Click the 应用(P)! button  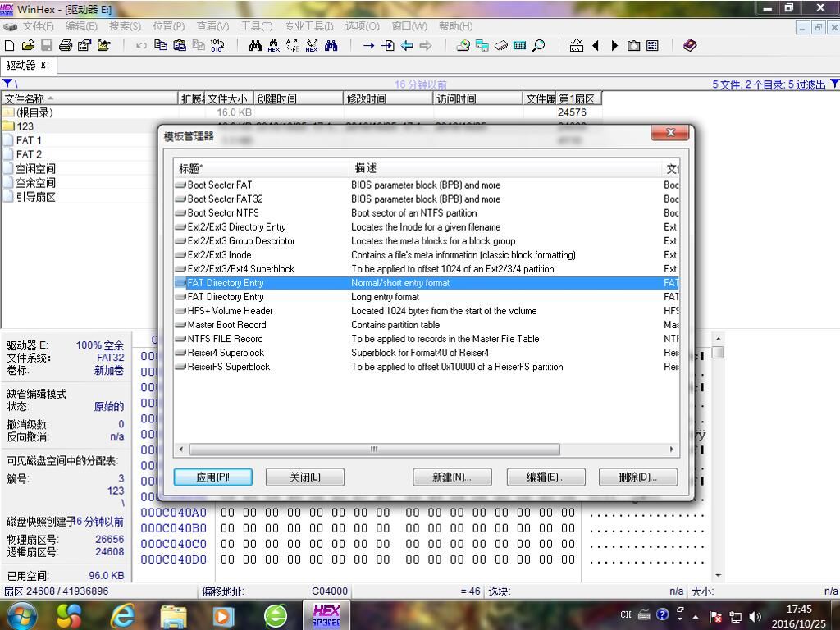[212, 477]
